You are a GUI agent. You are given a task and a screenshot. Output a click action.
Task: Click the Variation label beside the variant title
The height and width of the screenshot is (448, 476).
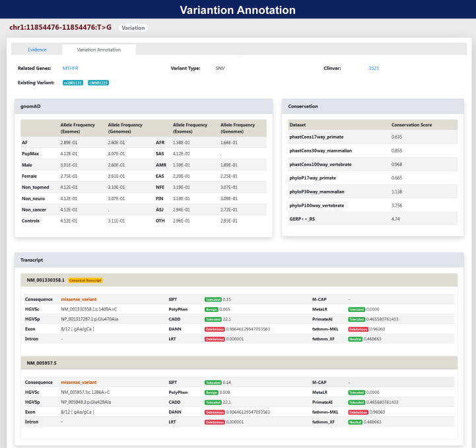[133, 28]
